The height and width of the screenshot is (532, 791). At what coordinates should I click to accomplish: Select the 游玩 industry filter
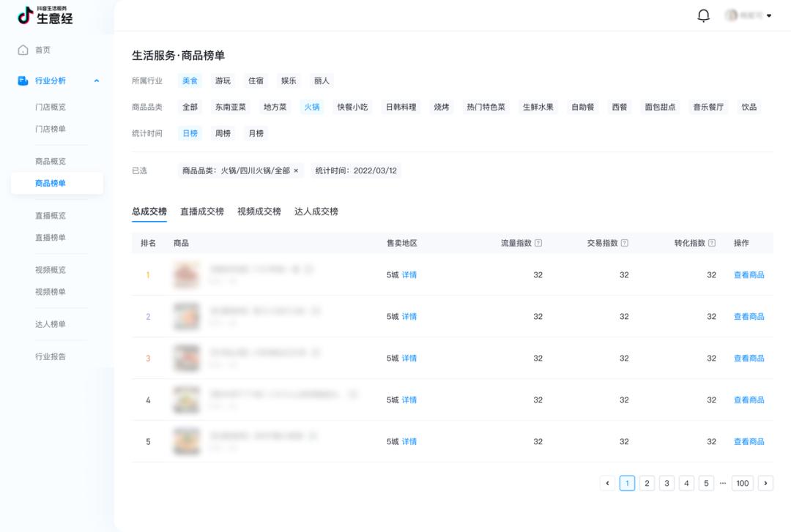pos(224,80)
